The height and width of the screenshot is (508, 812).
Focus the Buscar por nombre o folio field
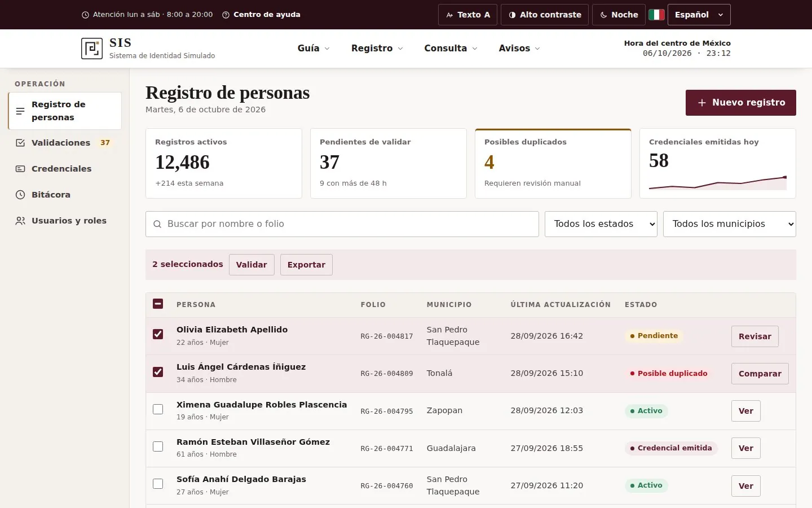(x=342, y=224)
